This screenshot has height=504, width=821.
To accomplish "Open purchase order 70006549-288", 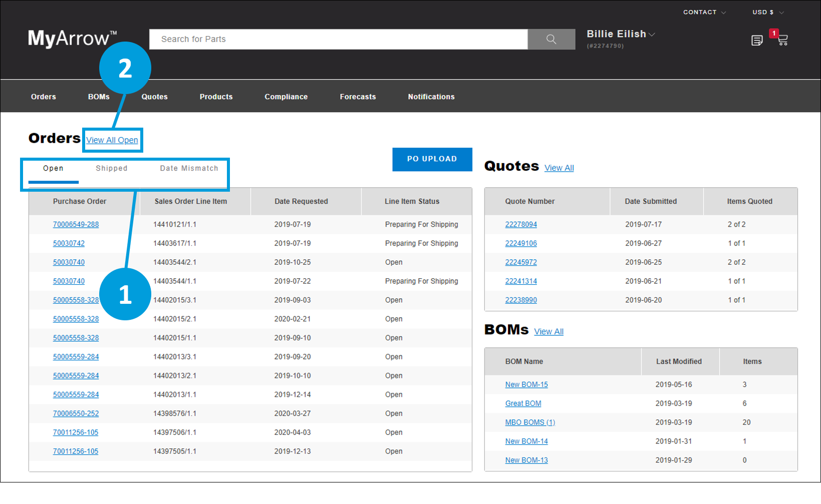I will tap(76, 224).
